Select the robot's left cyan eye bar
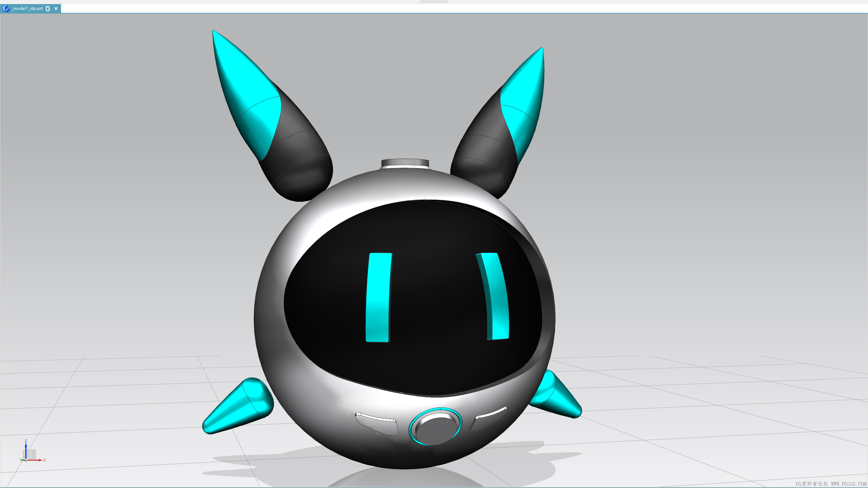The width and height of the screenshot is (868, 488). point(378,298)
